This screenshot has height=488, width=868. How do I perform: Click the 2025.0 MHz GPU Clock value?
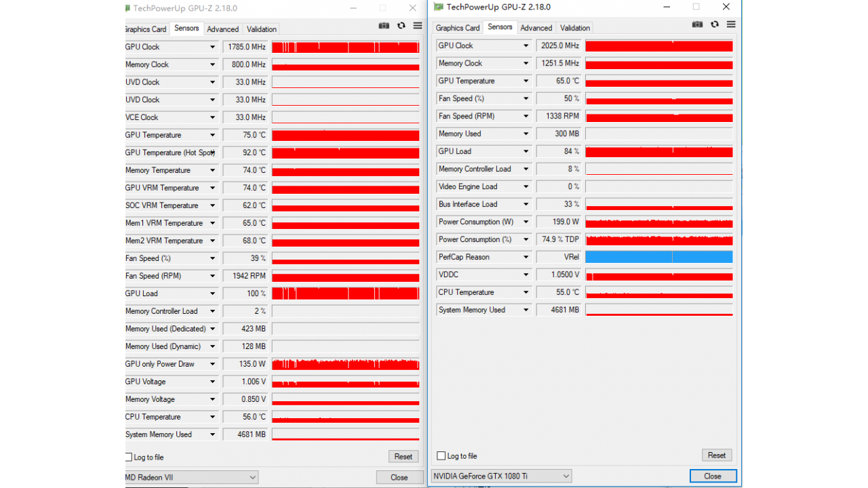point(558,45)
